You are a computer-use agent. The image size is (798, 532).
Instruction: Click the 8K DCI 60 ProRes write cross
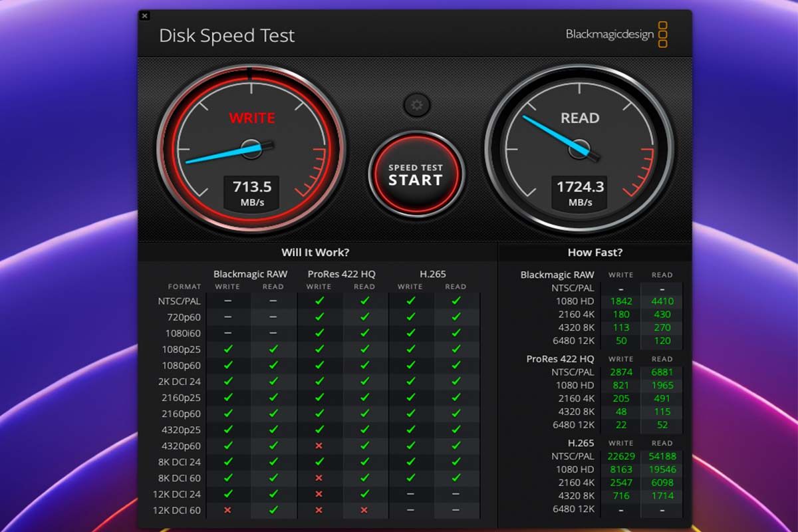click(319, 477)
